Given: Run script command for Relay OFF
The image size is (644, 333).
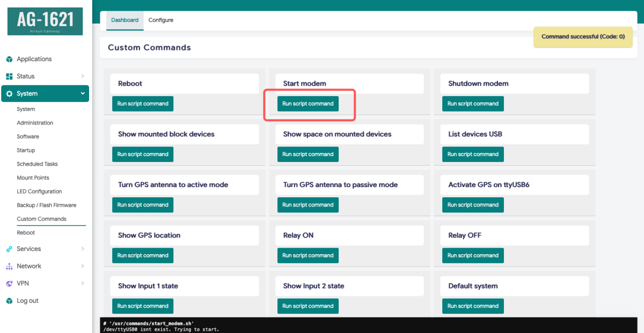Looking at the screenshot, I should point(473,255).
